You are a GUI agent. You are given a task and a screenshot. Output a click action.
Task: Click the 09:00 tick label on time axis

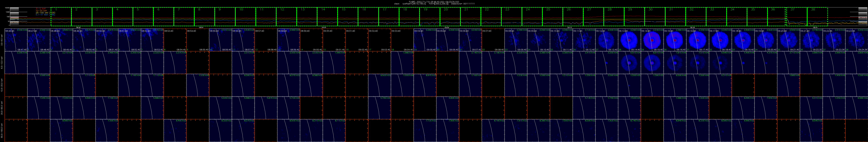(324, 27)
